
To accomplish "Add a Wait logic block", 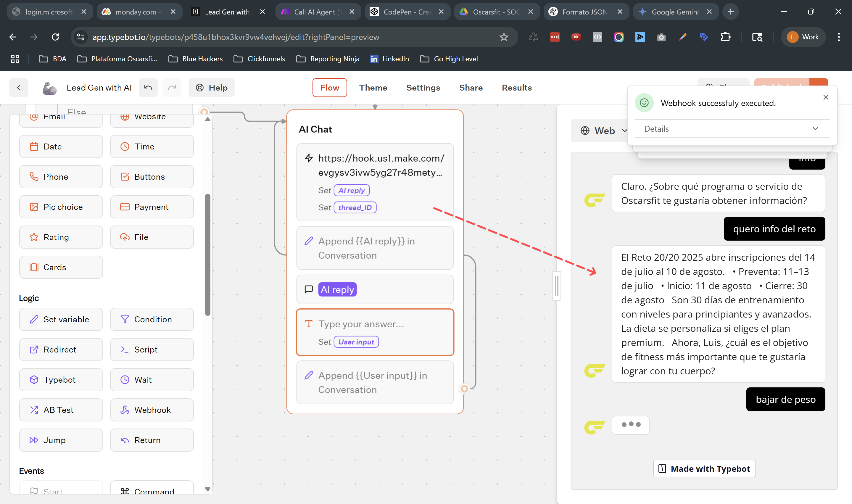I will (152, 380).
